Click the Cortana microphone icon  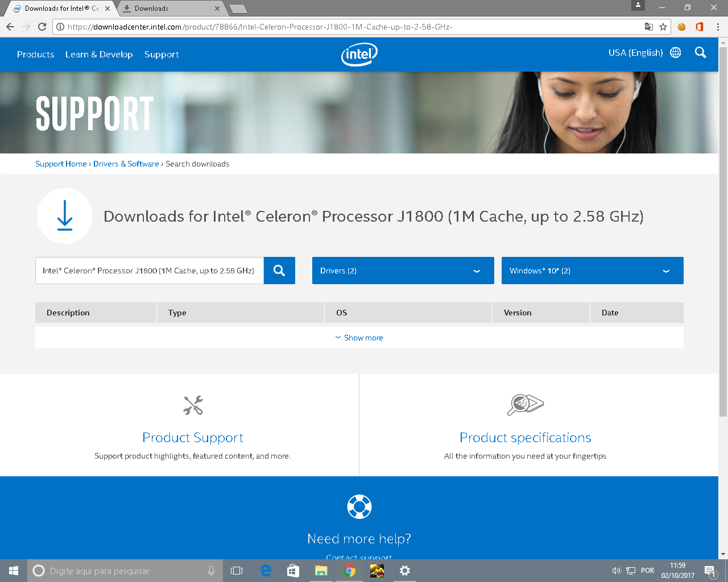click(x=211, y=571)
